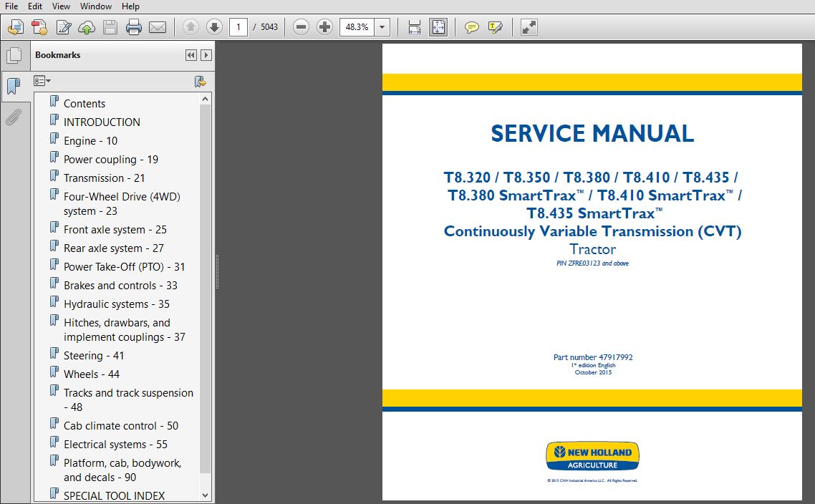The height and width of the screenshot is (504, 815).
Task: Open the Engine - 10 bookmark
Action: [x=90, y=141]
